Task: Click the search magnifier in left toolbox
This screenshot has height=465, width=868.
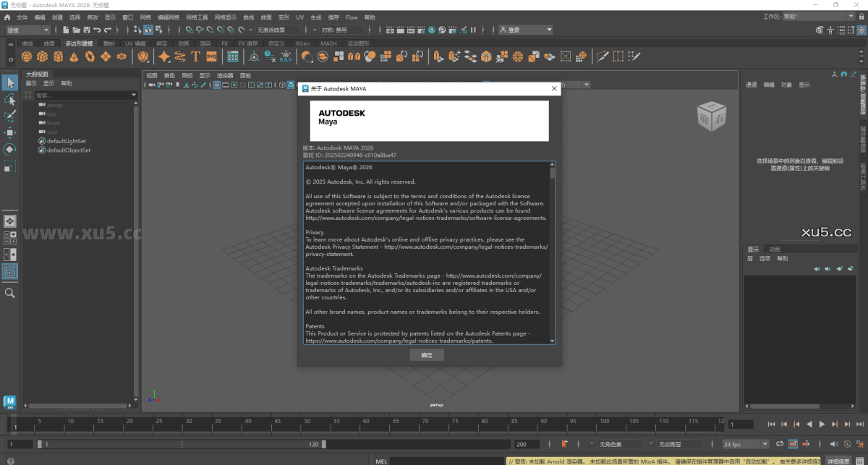Action: click(x=10, y=293)
